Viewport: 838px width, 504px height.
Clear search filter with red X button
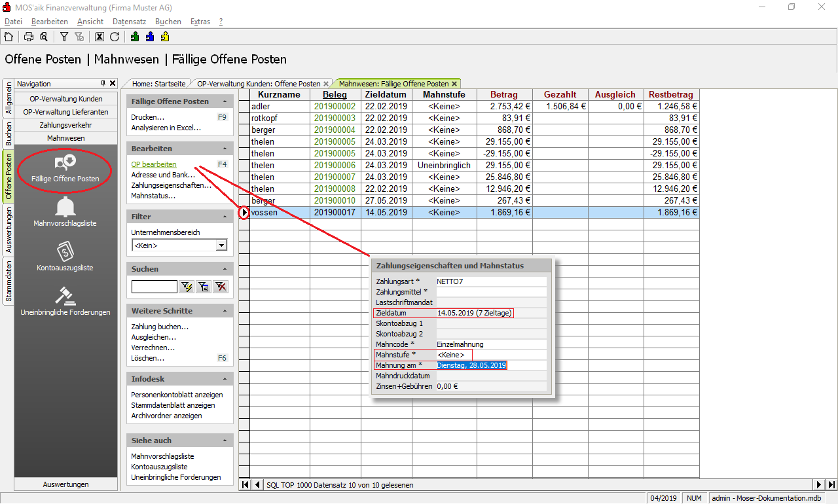(221, 286)
